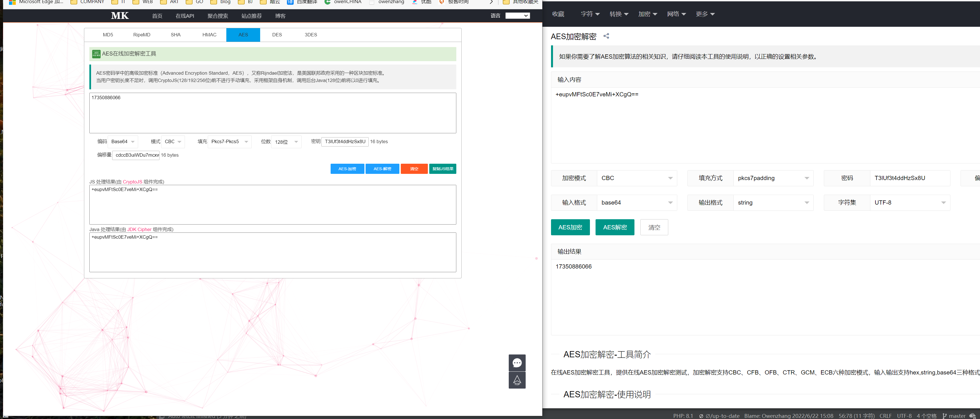The image size is (980, 419).
Task: Open the 字符集 UTF-8 dropdown
Action: click(x=910, y=202)
